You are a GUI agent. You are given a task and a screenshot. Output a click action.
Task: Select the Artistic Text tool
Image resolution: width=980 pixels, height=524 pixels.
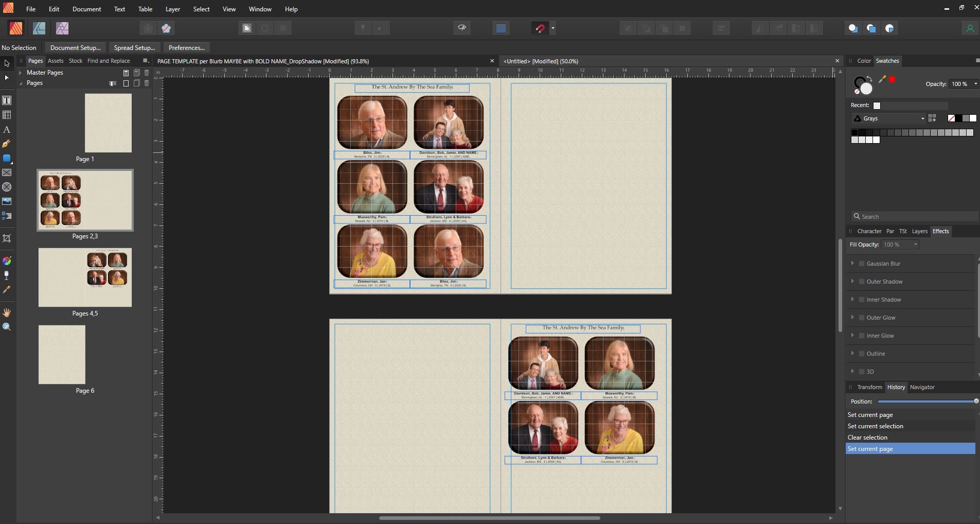[7, 130]
